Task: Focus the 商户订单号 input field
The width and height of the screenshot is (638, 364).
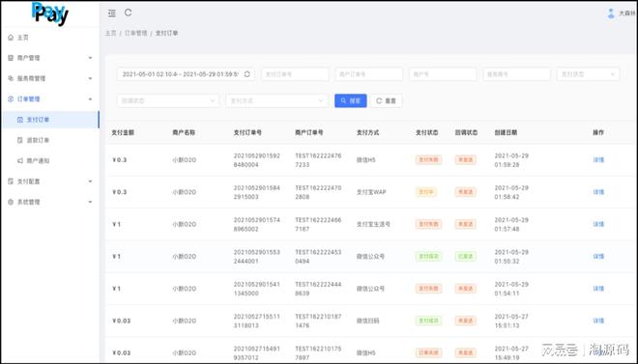Action: click(x=369, y=74)
